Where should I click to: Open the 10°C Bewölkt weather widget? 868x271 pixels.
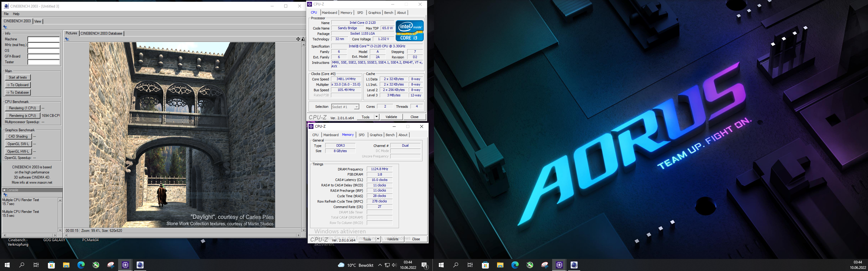point(356,265)
